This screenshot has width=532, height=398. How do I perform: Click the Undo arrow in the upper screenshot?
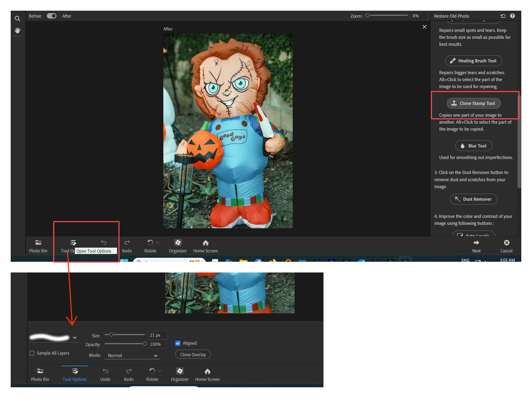104,242
